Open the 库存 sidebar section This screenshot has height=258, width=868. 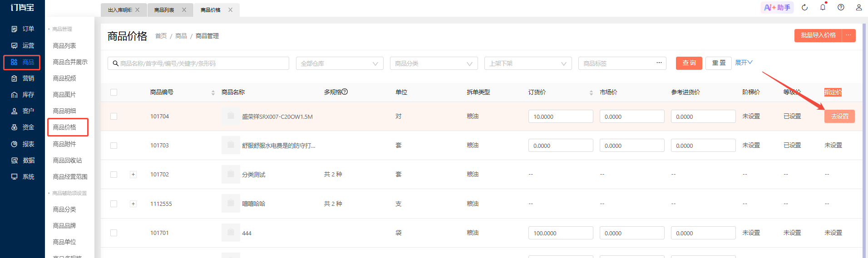[x=22, y=95]
